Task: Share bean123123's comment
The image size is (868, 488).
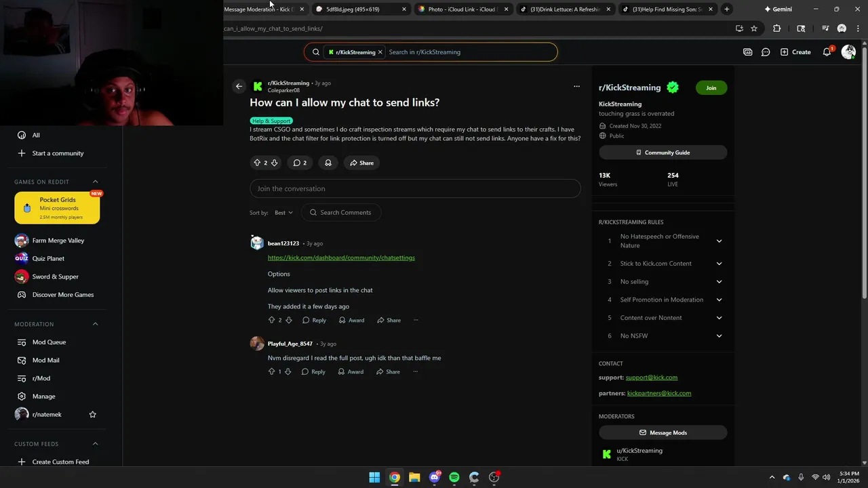Action: 389,320
